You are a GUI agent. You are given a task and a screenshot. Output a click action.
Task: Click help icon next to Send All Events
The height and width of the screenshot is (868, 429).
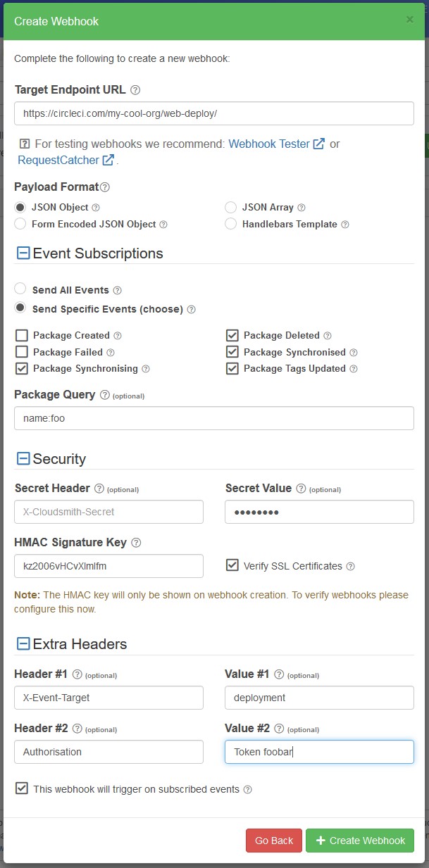118,291
